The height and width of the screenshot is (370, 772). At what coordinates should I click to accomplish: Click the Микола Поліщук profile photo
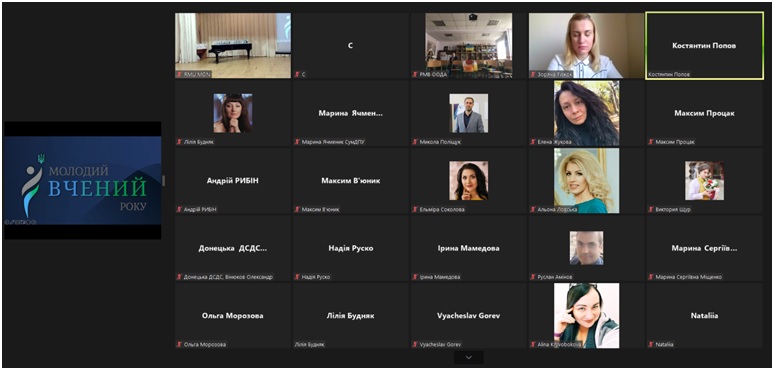coord(469,113)
